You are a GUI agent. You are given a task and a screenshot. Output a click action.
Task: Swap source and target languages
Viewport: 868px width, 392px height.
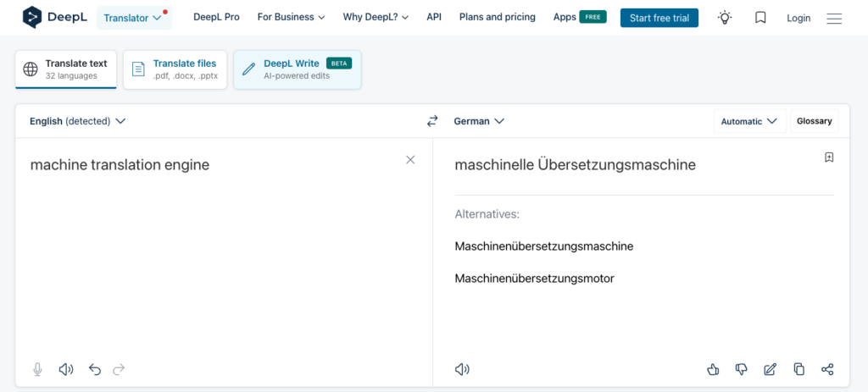click(x=432, y=121)
